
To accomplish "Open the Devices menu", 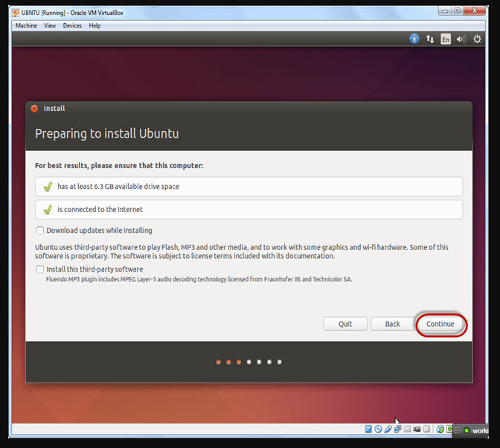I will point(72,25).
